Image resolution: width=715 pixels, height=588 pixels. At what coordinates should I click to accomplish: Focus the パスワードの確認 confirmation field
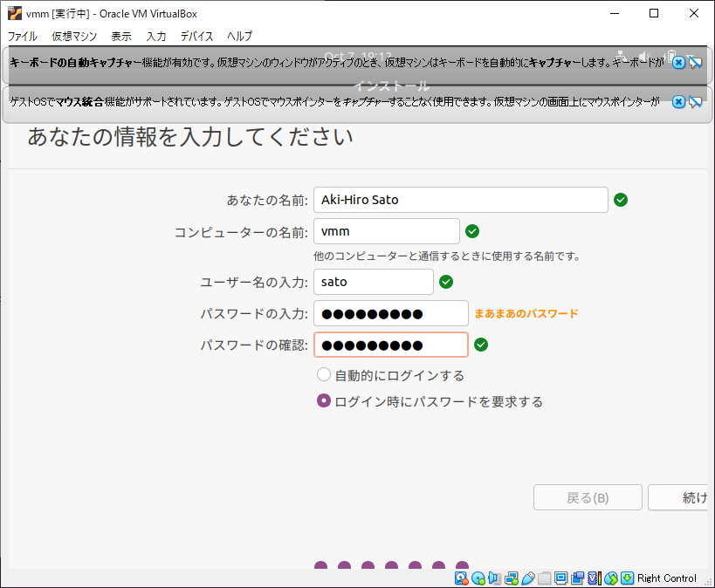click(x=391, y=345)
